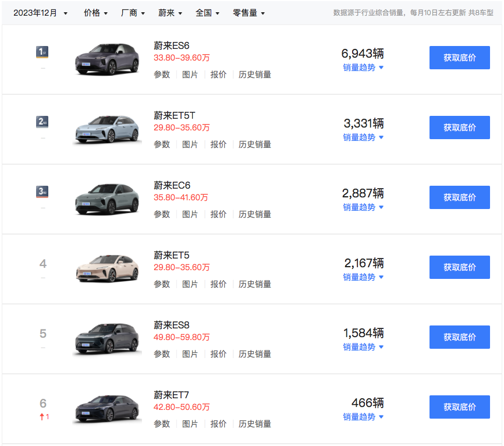This screenshot has width=504, height=446.
Task: Click the rank 2 medal icon
Action: pos(42,122)
